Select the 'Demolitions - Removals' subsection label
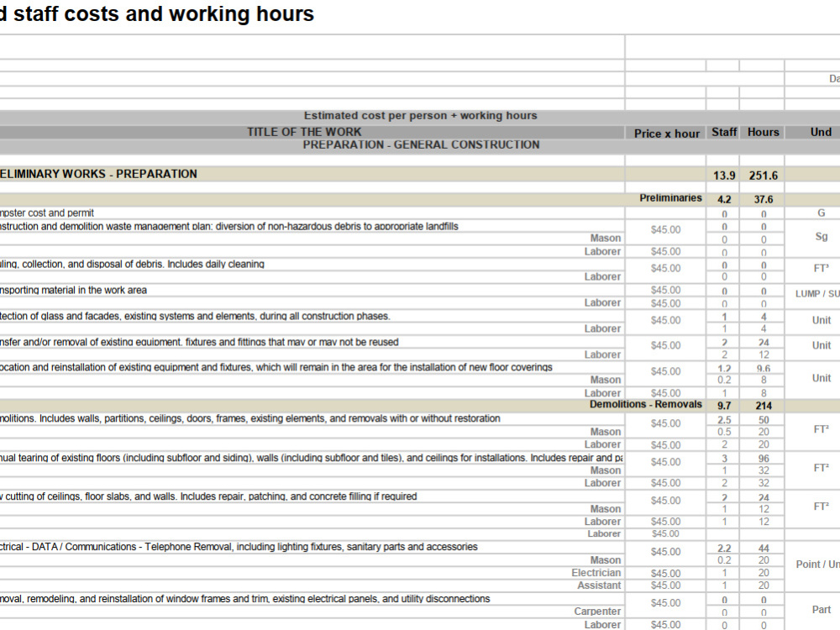Screen dimensions: 840x630 (x=645, y=405)
